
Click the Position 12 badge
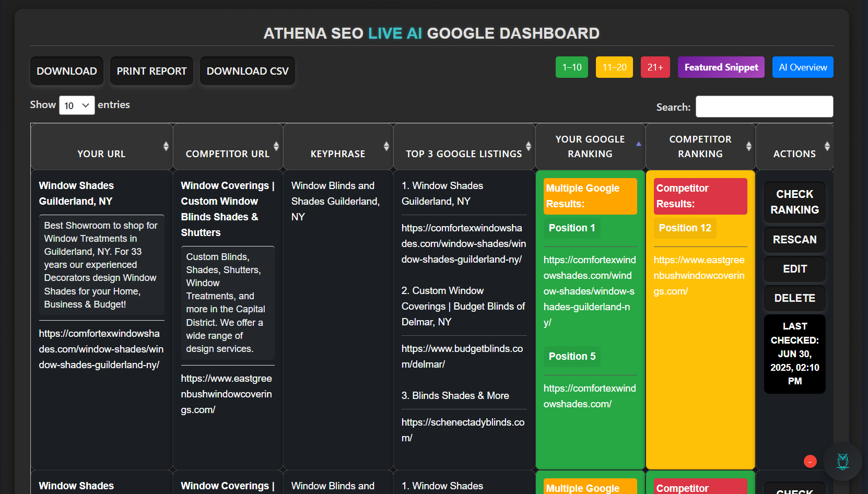click(x=685, y=228)
